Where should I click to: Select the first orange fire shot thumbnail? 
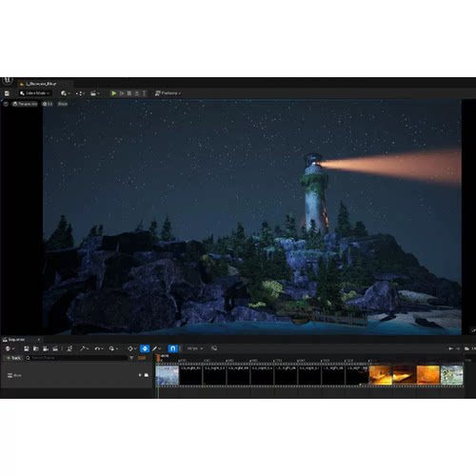pos(381,375)
